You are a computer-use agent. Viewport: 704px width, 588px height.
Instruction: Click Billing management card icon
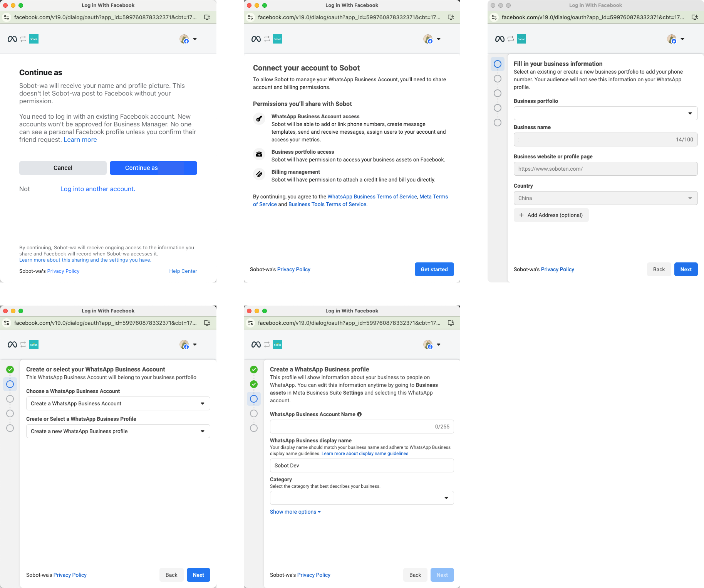(259, 174)
